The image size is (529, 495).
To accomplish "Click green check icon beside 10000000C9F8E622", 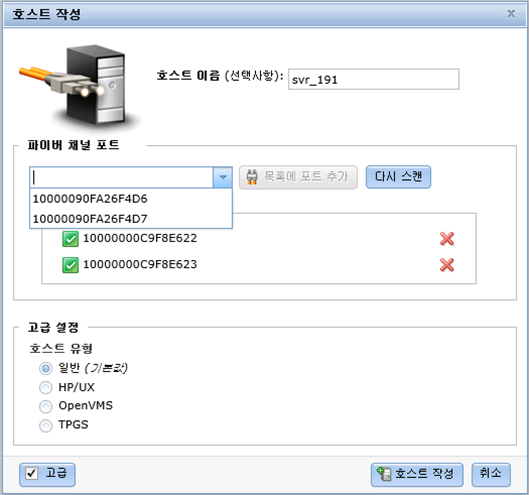I will pyautogui.click(x=71, y=239).
